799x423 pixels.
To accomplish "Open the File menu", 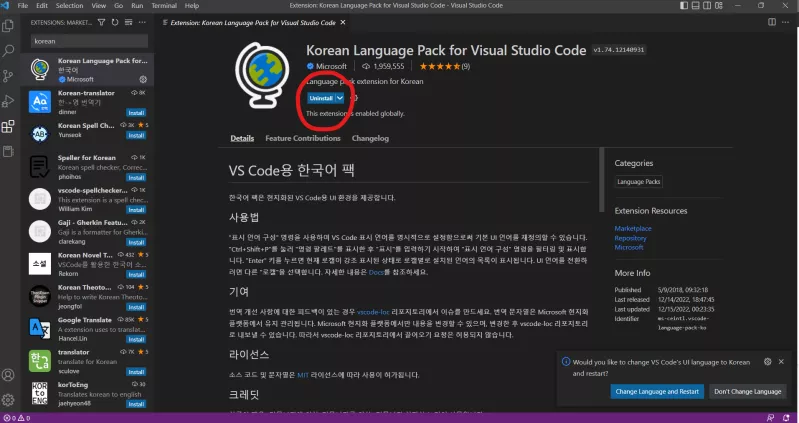I will [22, 6].
